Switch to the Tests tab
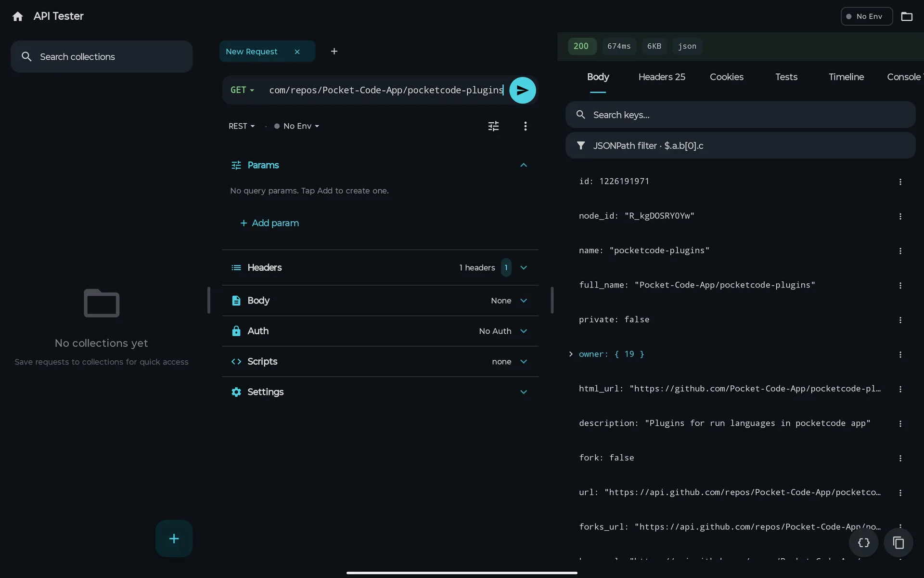The image size is (924, 578). click(786, 77)
